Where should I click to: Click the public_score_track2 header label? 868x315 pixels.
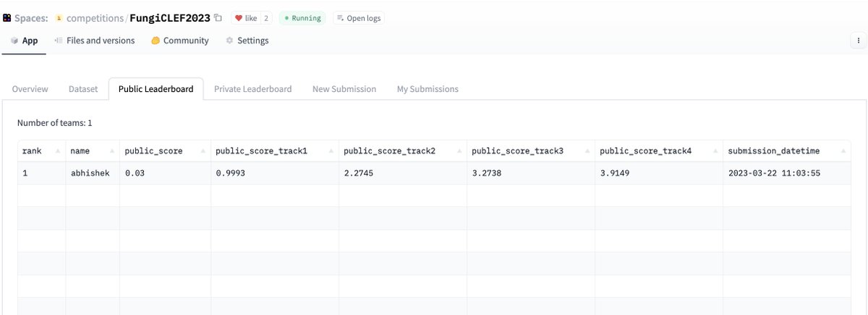coord(389,151)
